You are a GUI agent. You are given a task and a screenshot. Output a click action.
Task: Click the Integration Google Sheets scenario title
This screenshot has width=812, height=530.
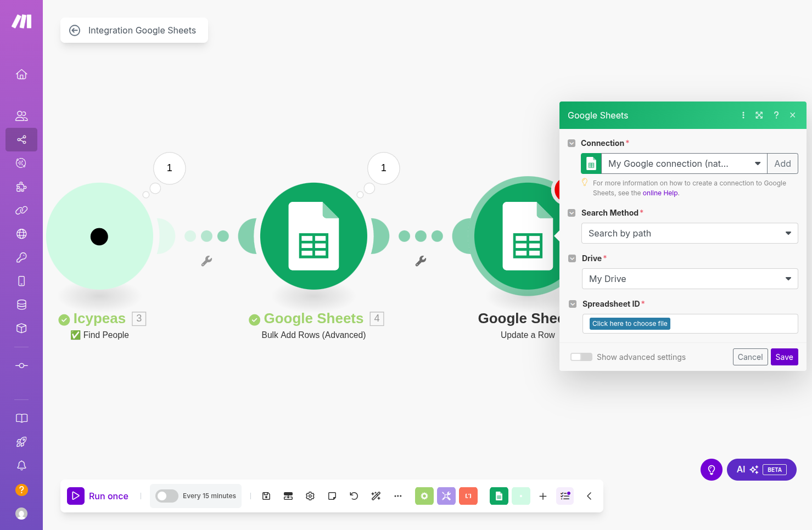[x=142, y=30]
